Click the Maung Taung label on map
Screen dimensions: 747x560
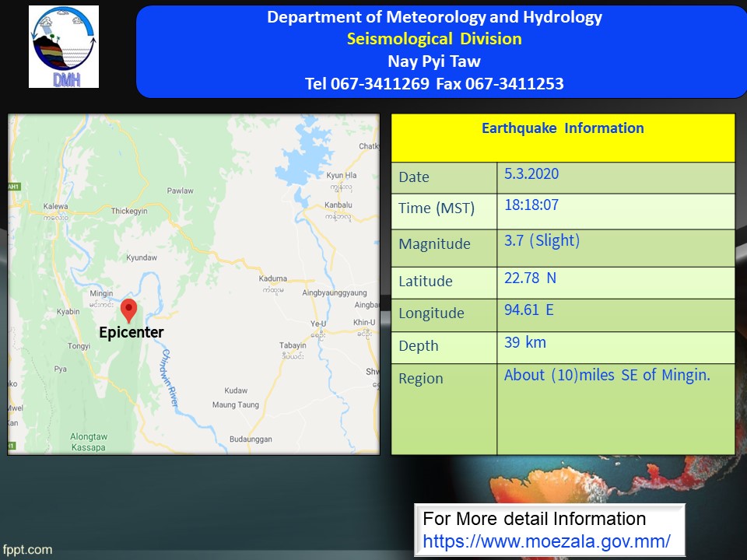pyautogui.click(x=235, y=404)
